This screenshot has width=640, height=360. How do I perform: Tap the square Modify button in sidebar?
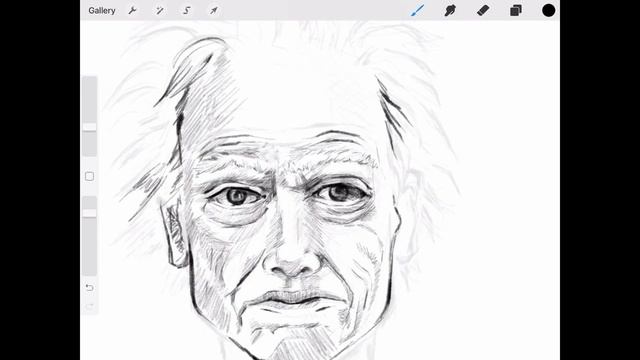pos(89,176)
